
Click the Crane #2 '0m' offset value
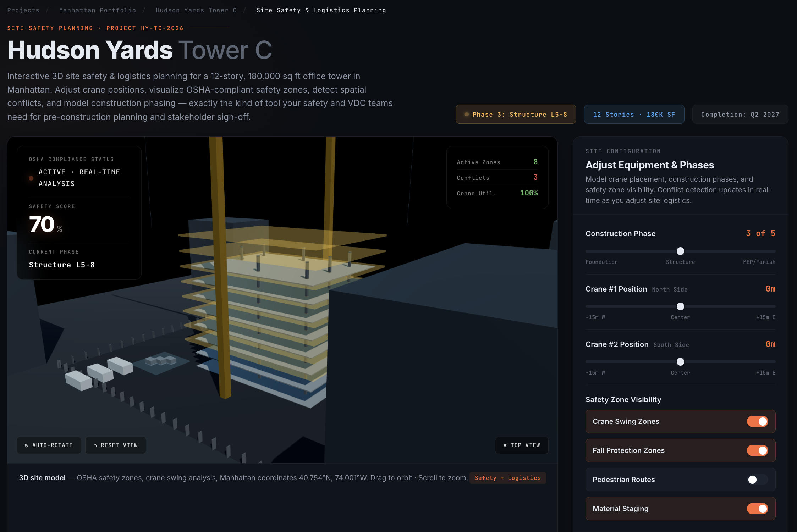(770, 344)
